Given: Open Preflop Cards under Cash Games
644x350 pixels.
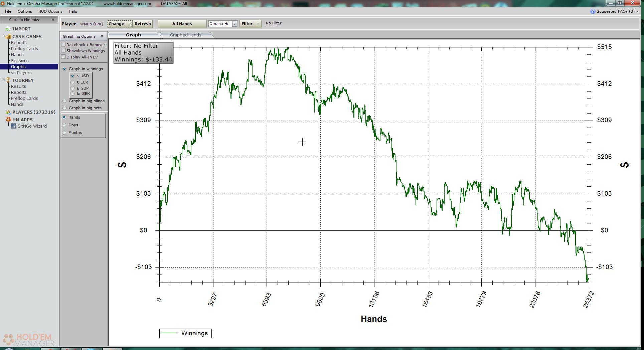Looking at the screenshot, I should [24, 49].
